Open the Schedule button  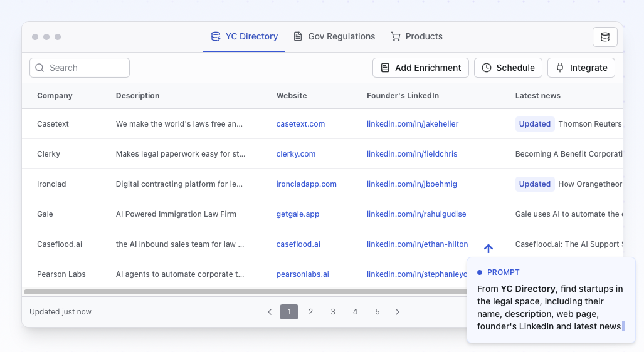[x=508, y=68]
